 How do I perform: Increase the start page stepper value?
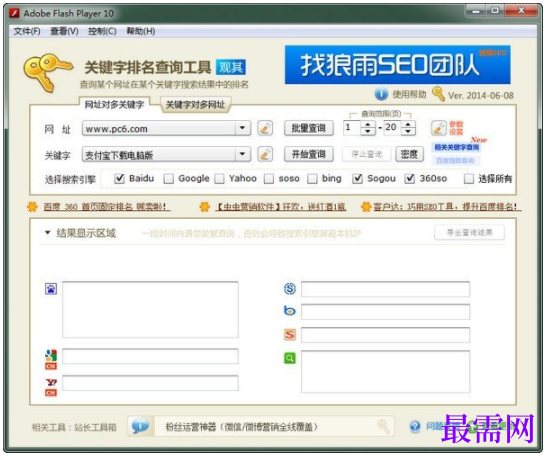(x=367, y=125)
